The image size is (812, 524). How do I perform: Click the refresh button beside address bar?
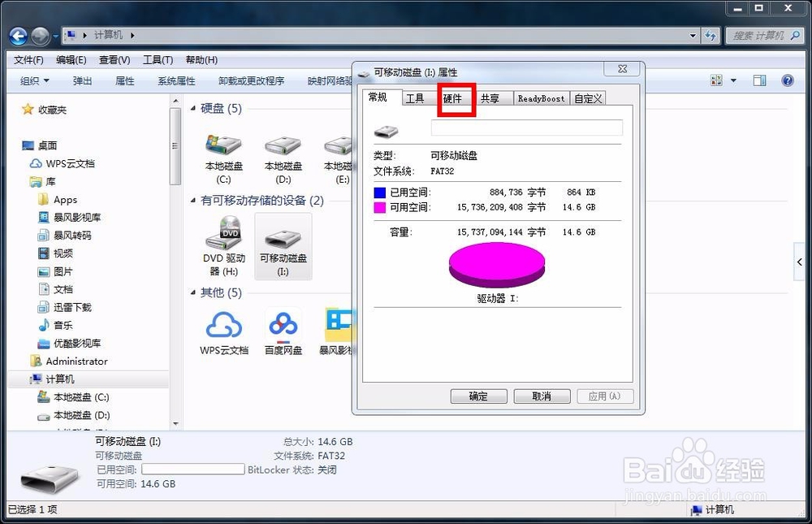[x=710, y=36]
